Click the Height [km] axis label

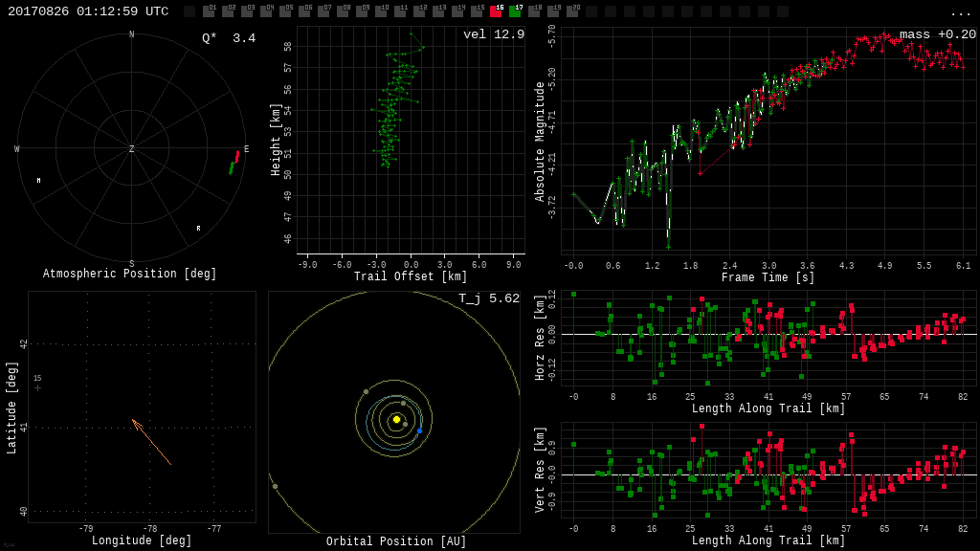[276, 142]
